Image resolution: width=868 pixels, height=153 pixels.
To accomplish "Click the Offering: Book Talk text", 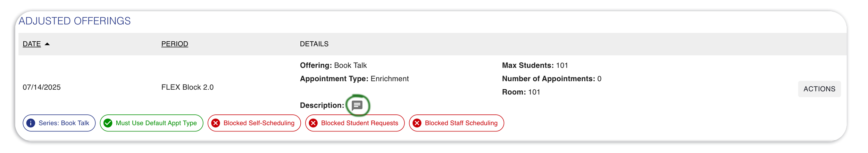I will pyautogui.click(x=333, y=65).
